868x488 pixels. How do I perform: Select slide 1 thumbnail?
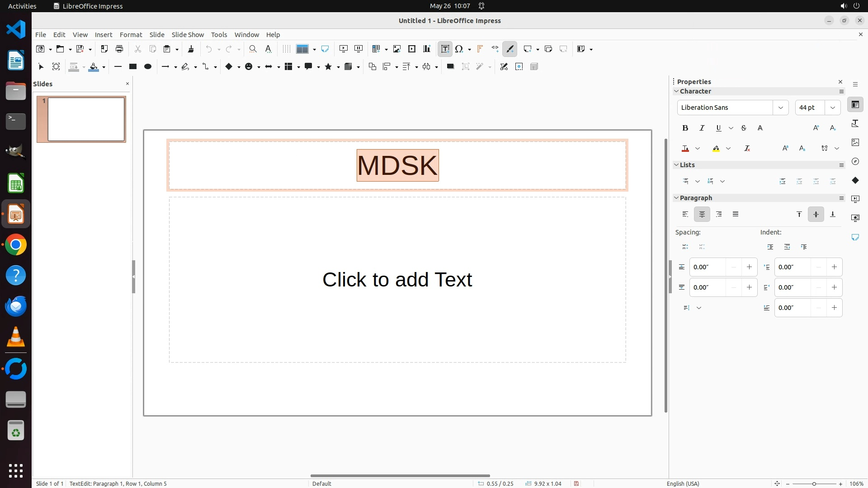pyautogui.click(x=86, y=119)
